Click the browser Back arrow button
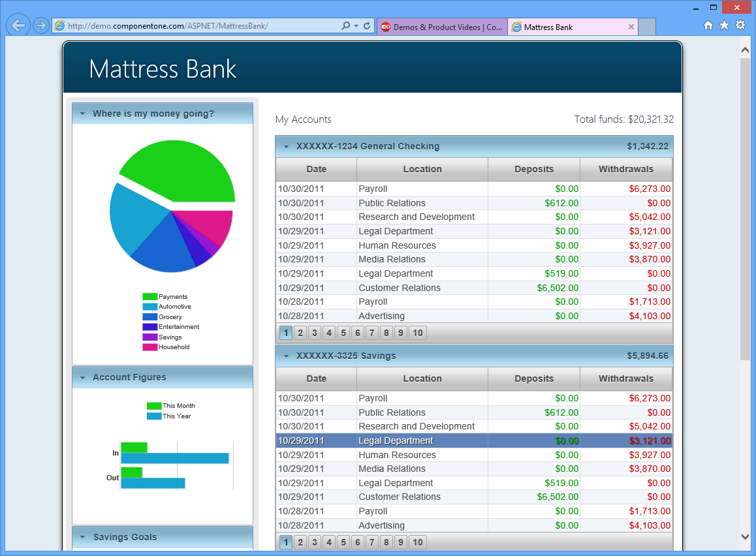Image resolution: width=756 pixels, height=556 pixels. coord(18,26)
